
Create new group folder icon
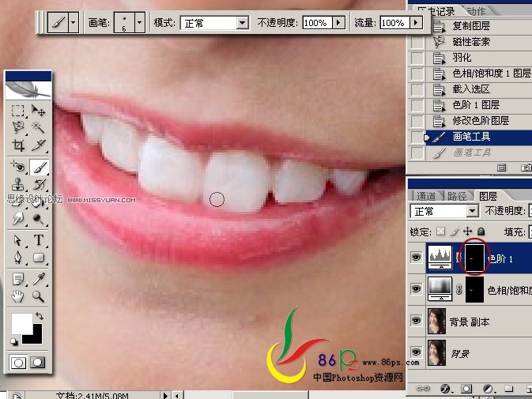[x=508, y=389]
